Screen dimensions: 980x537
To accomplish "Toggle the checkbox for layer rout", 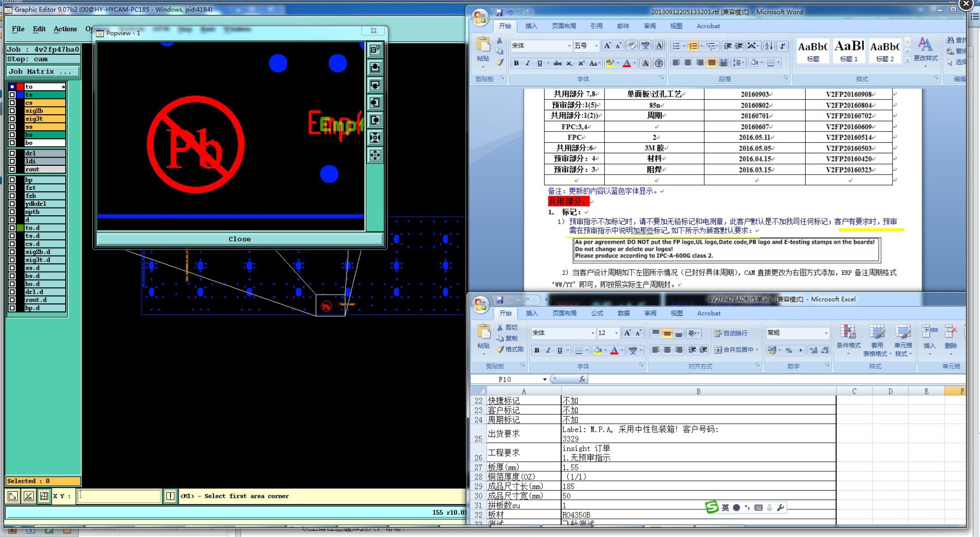I will (12, 169).
